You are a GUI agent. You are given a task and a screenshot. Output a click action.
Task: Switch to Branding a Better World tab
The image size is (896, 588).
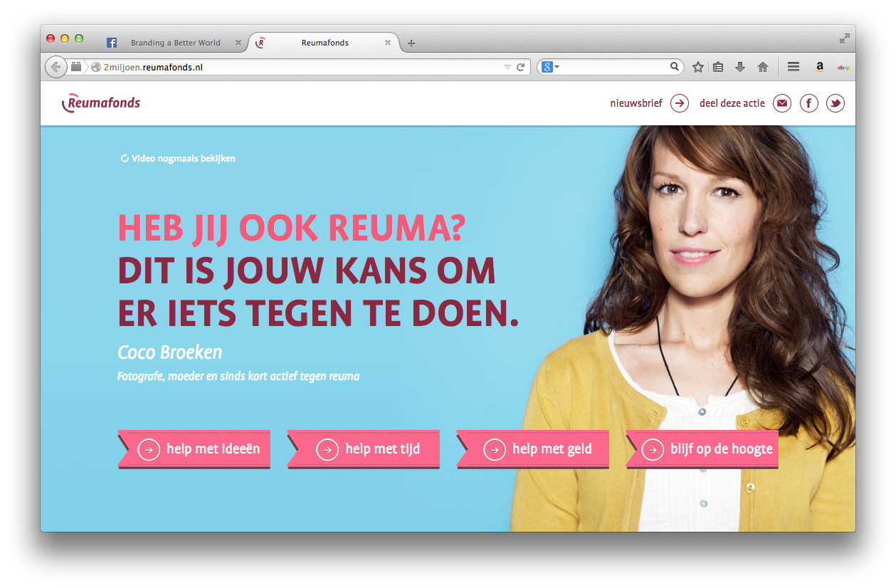click(175, 43)
